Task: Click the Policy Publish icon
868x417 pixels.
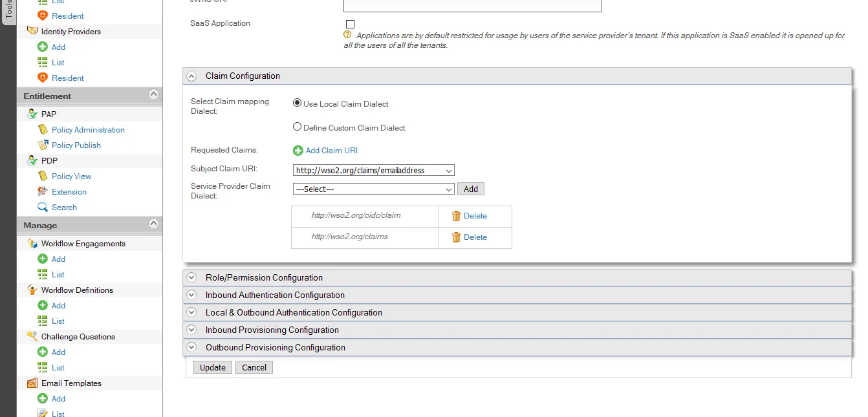Action: pos(43,145)
